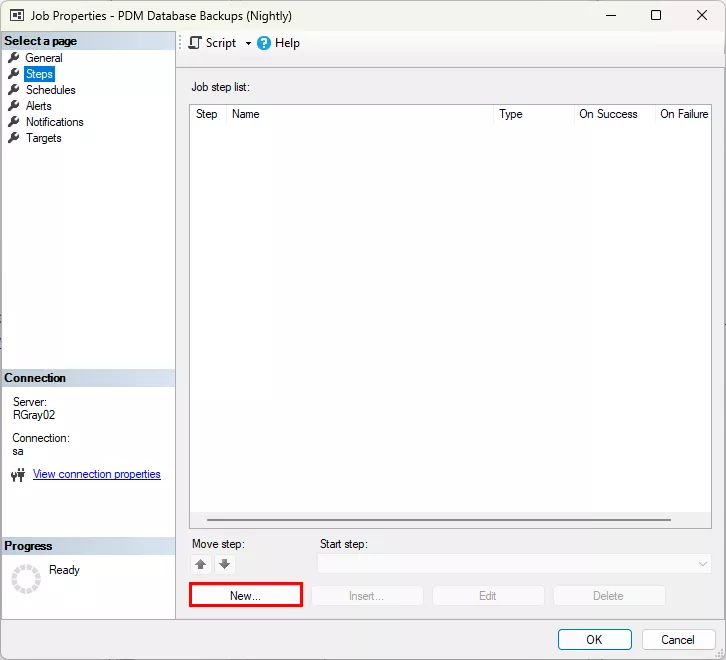The image size is (726, 660).
Task: Open the Schedules page
Action: coord(50,90)
